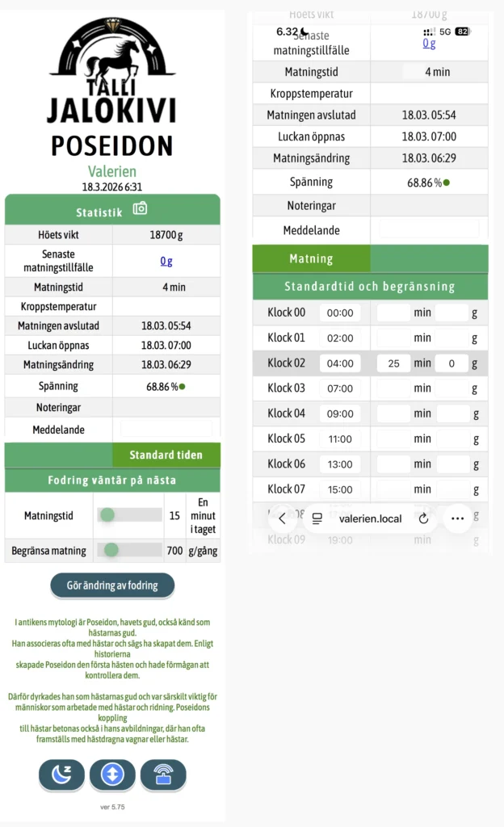Reload the valerien.local page
Screen dimensions: 504x827
[423, 518]
